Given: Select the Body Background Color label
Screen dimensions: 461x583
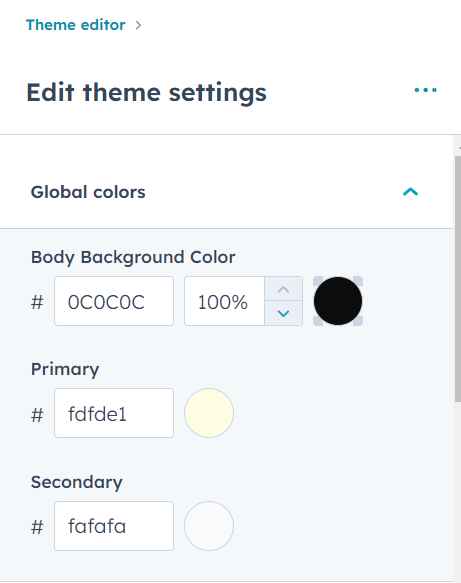Looking at the screenshot, I should (x=133, y=257).
